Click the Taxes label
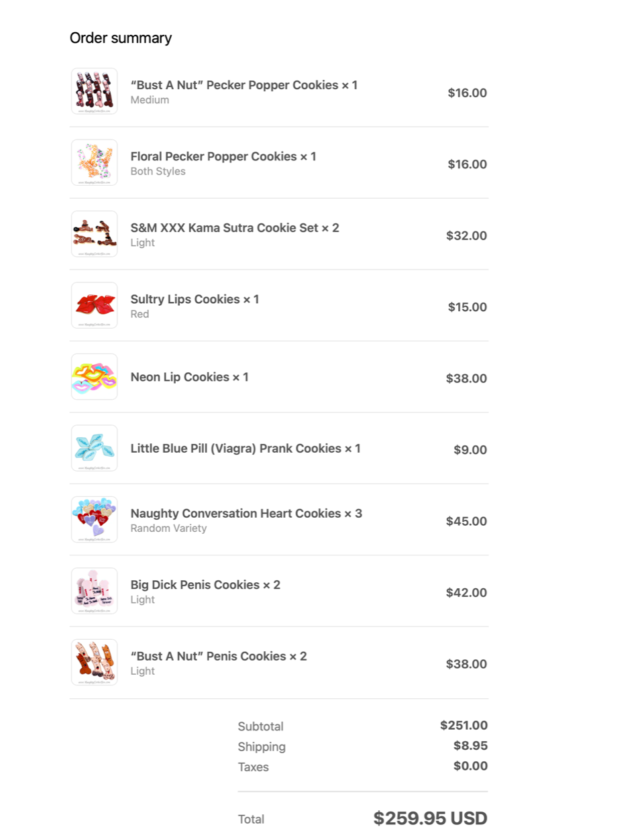Image resolution: width=644 pixels, height=833 pixels. pyautogui.click(x=253, y=767)
